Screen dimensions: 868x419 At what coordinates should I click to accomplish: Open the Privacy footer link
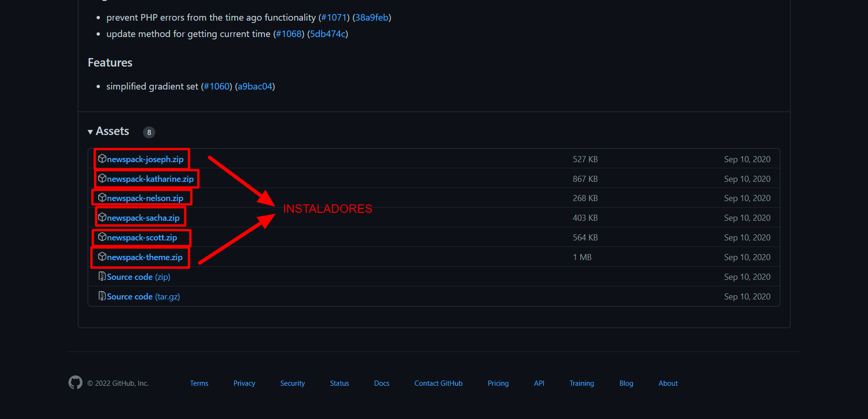[244, 383]
